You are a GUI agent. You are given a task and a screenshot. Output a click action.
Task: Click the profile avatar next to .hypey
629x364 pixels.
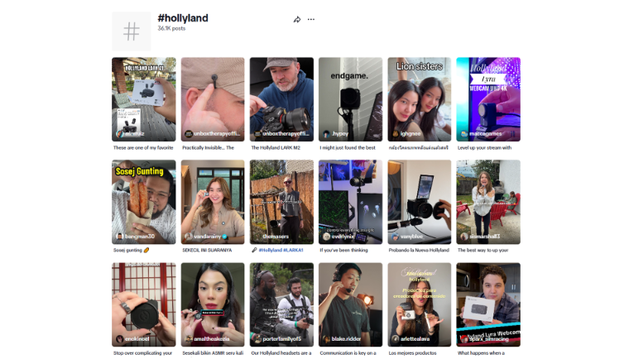[326, 134]
